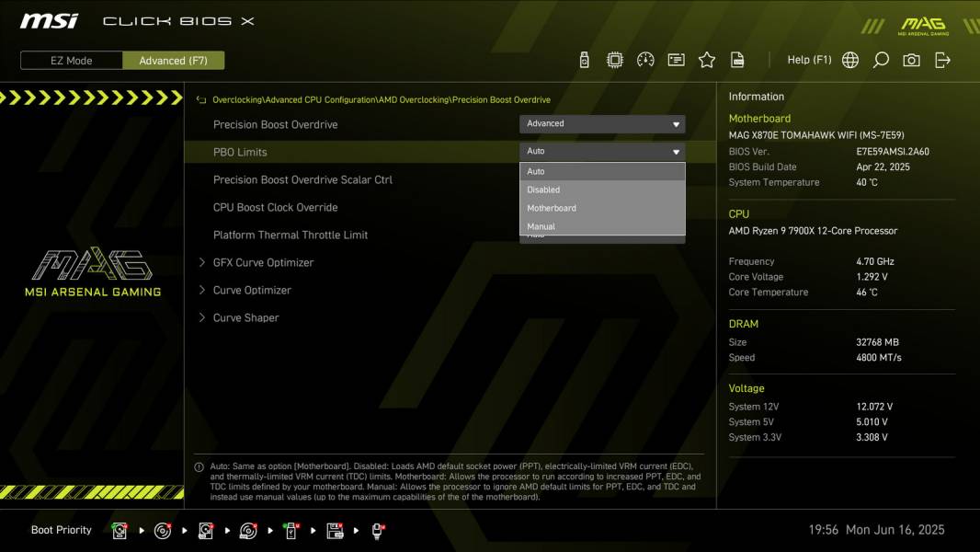
Task: Click the 4.70 GHz frequency value
Action: 875,261
